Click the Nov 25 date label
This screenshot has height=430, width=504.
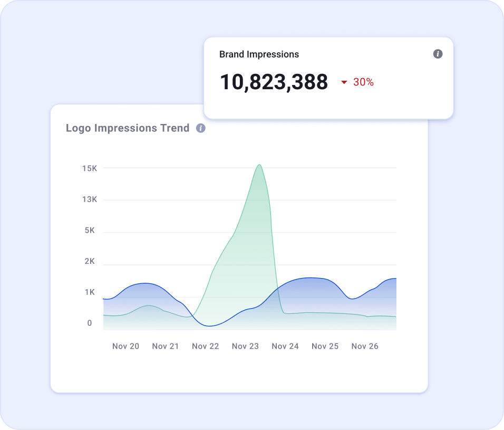point(325,346)
